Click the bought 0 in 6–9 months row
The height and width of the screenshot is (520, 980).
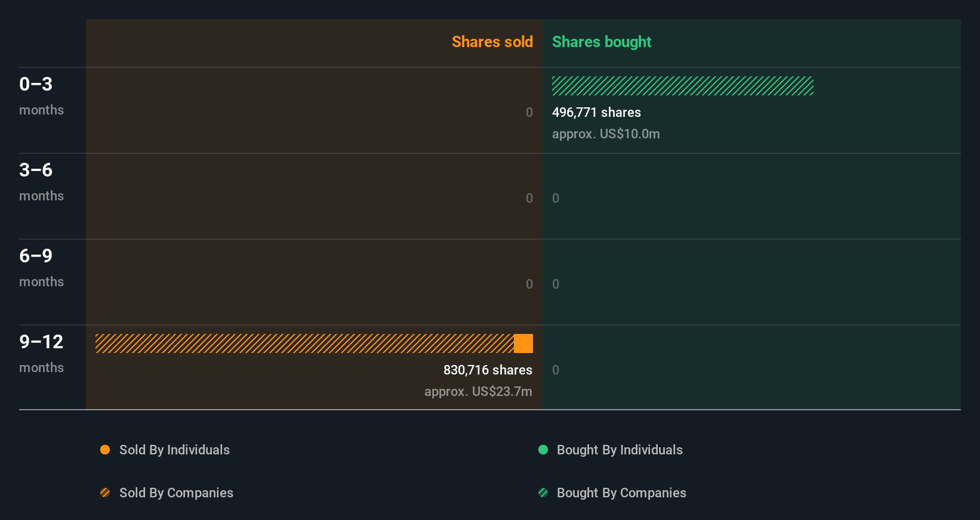tap(556, 284)
